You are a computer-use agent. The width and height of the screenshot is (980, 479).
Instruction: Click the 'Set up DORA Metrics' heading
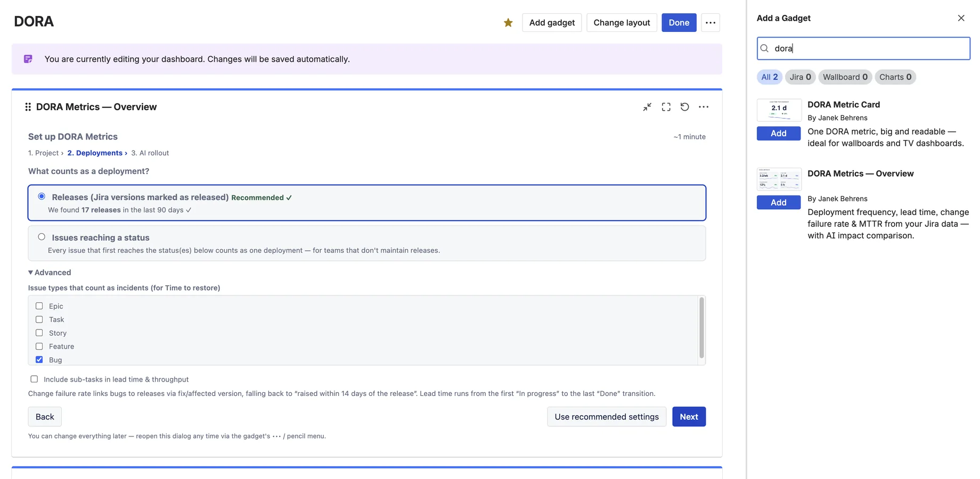[73, 137]
